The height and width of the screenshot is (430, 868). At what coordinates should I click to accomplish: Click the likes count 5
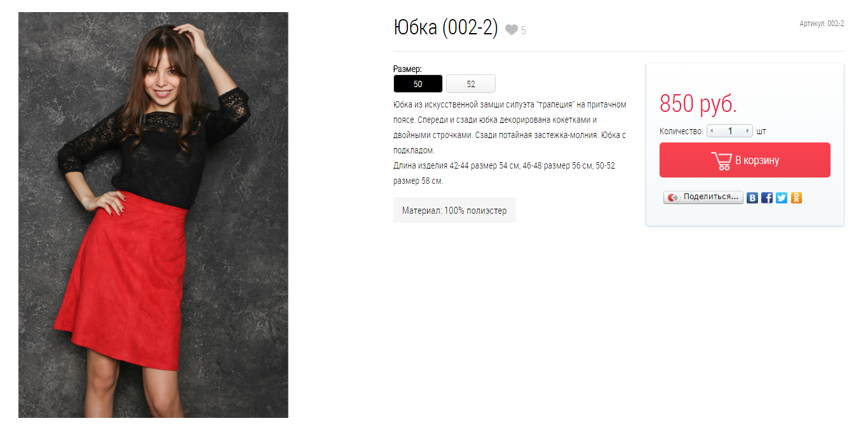524,31
